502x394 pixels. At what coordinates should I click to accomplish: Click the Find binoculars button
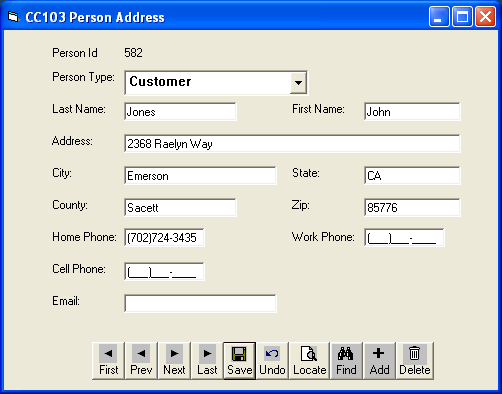point(346,361)
